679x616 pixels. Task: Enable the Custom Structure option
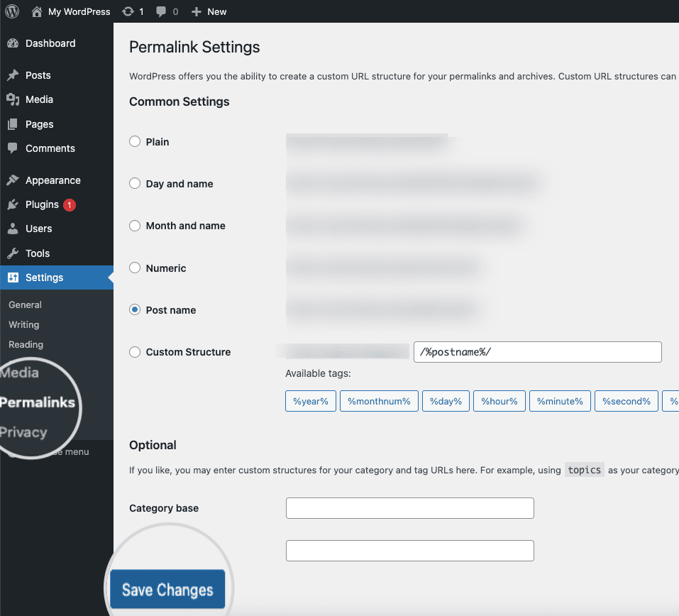[135, 351]
